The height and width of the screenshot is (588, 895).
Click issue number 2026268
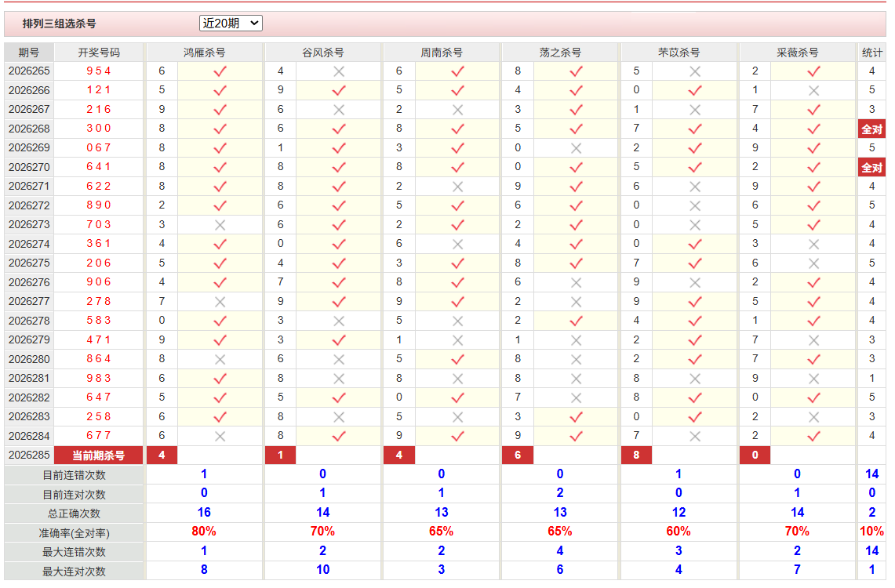[29, 129]
